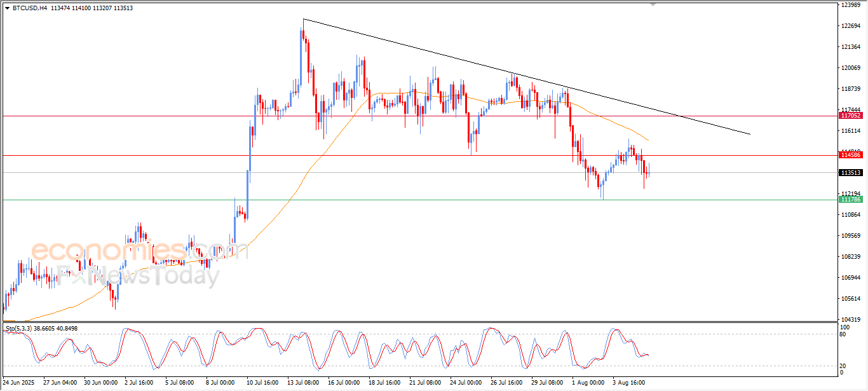Viewport: 868px width, 391px height.
Task: Click the 116114 price axis label
Action: [850, 131]
